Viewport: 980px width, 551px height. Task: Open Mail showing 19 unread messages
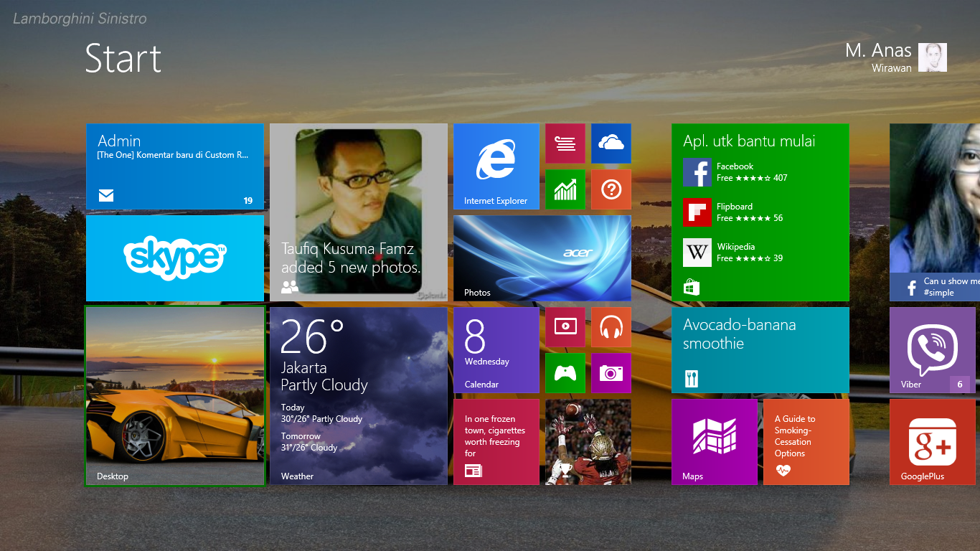pos(174,166)
